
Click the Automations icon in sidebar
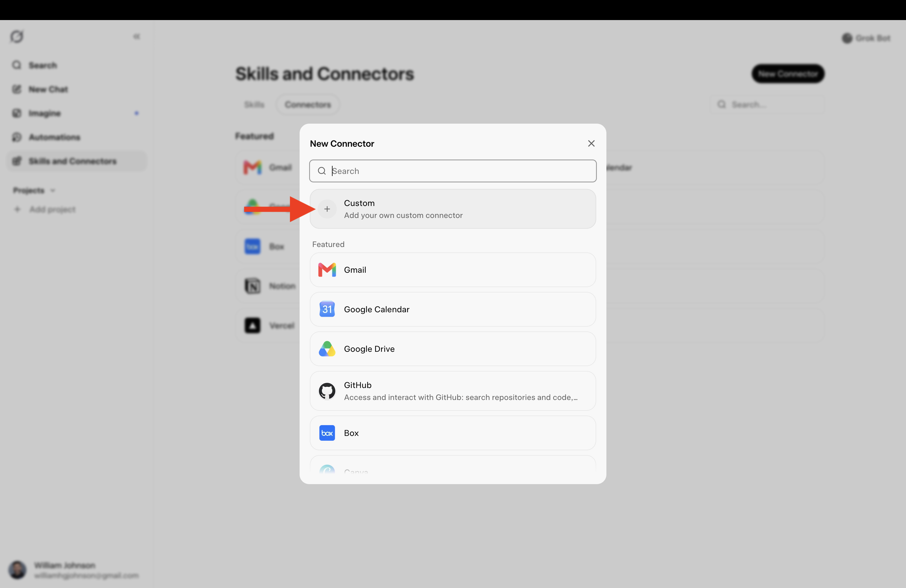click(x=17, y=137)
